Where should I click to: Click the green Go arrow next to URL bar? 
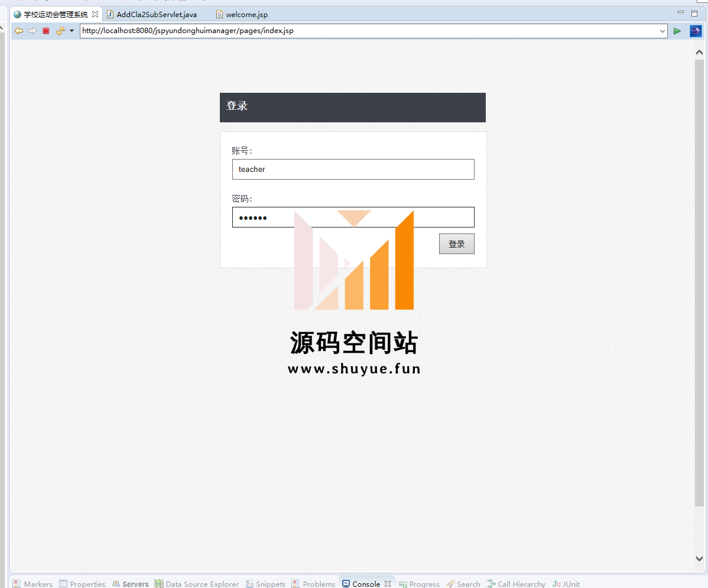click(677, 31)
